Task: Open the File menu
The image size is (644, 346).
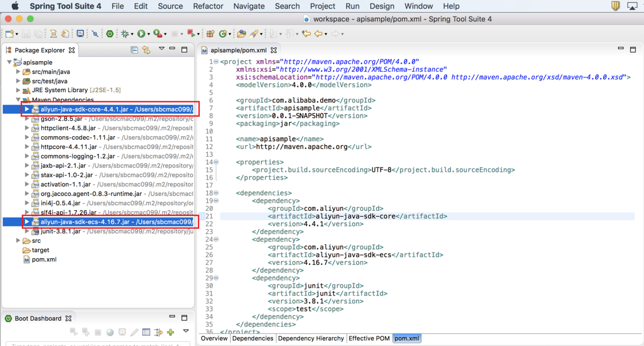Action: [x=118, y=6]
